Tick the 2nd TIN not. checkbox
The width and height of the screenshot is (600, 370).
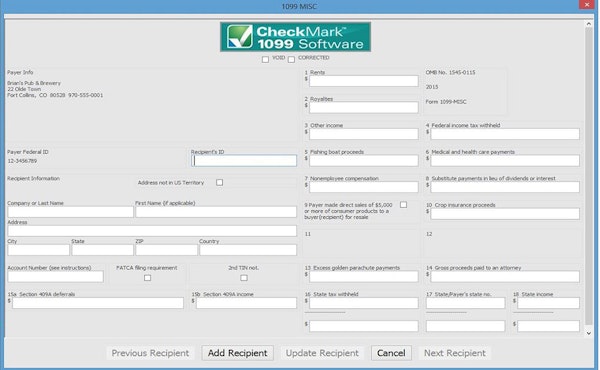(x=244, y=278)
